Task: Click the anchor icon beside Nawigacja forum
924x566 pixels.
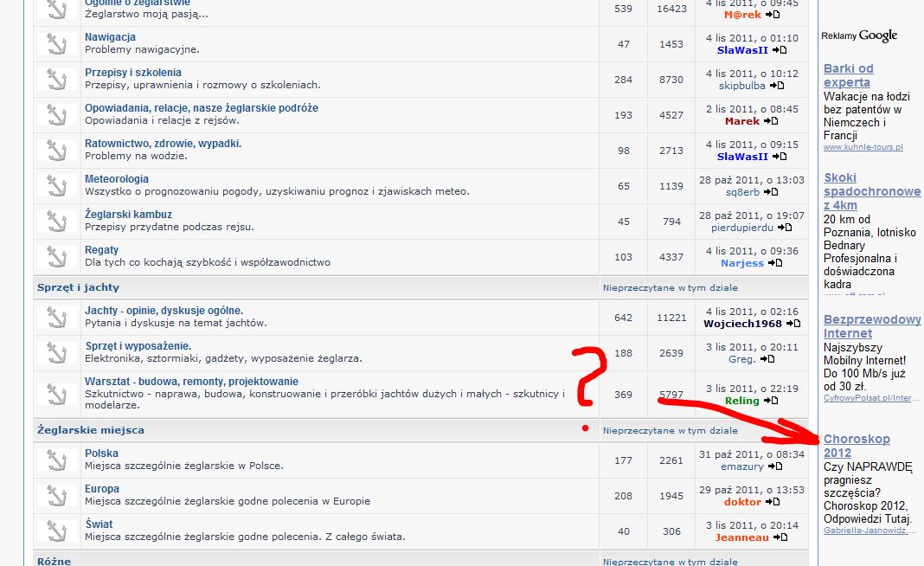Action: 57,44
